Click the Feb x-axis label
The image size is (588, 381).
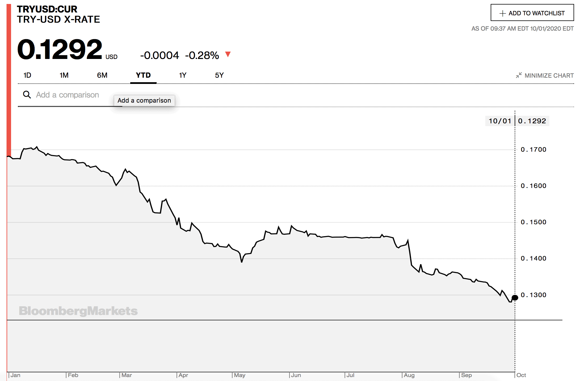coord(73,375)
